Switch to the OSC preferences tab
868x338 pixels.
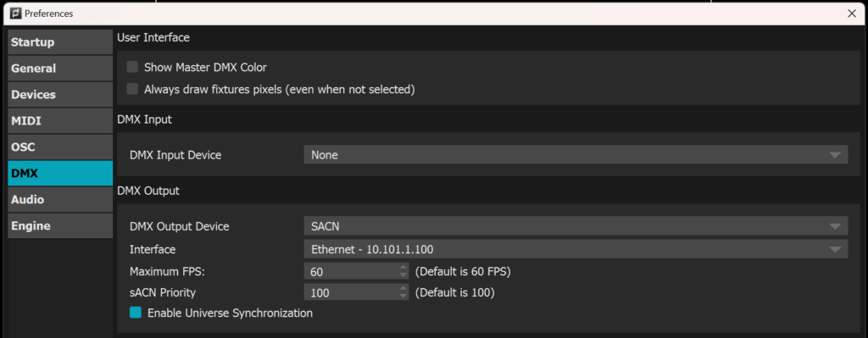pos(60,147)
